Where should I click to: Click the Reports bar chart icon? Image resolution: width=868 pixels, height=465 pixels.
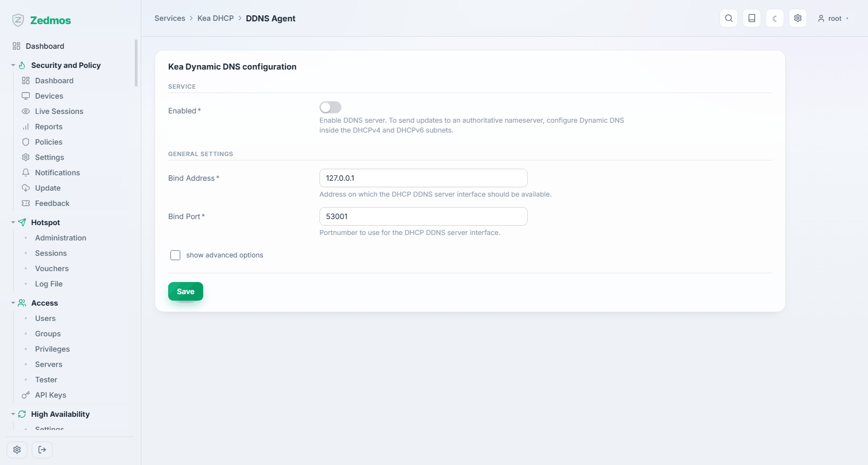click(26, 127)
